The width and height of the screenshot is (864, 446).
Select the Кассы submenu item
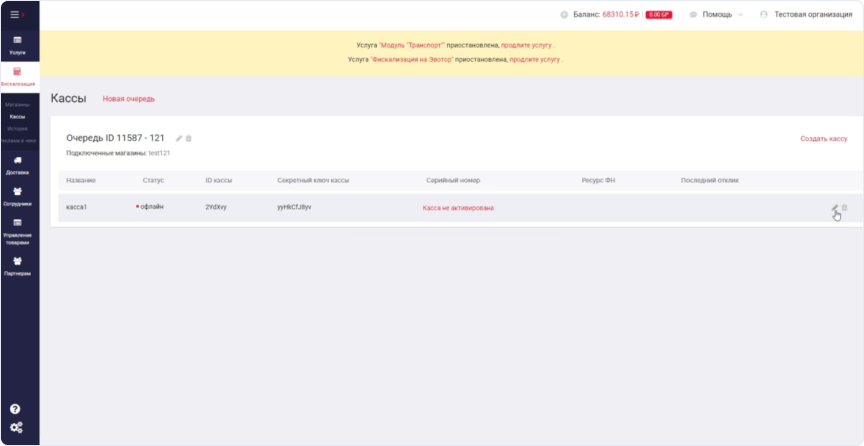(17, 116)
